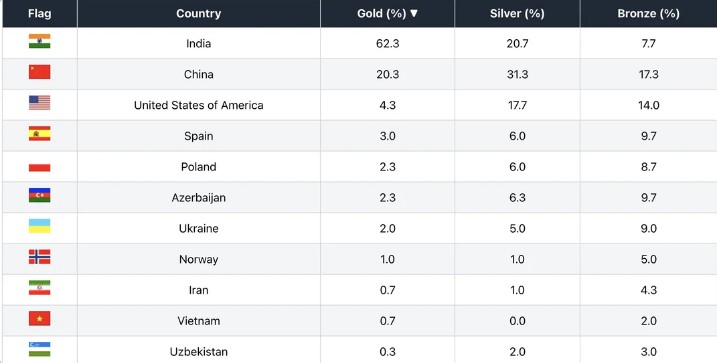The width and height of the screenshot is (717, 363).
Task: Select the Uzbekistan flag icon
Action: 40,349
